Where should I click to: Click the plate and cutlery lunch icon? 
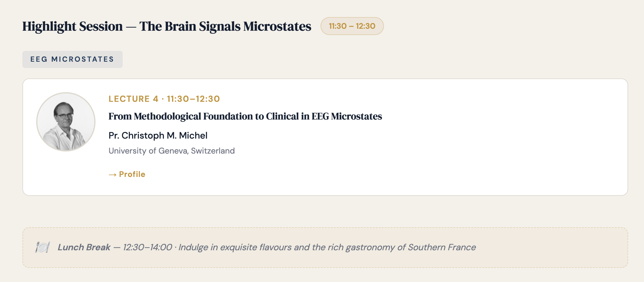(x=42, y=247)
